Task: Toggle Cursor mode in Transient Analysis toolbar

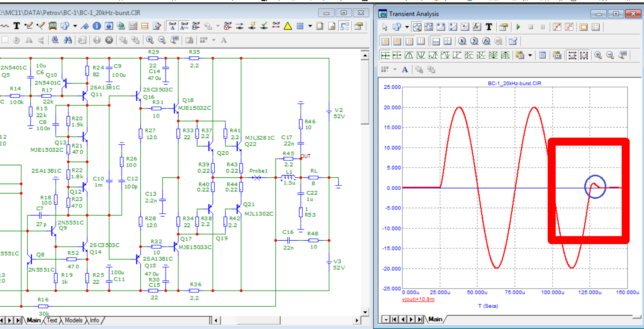Action: pos(429,27)
